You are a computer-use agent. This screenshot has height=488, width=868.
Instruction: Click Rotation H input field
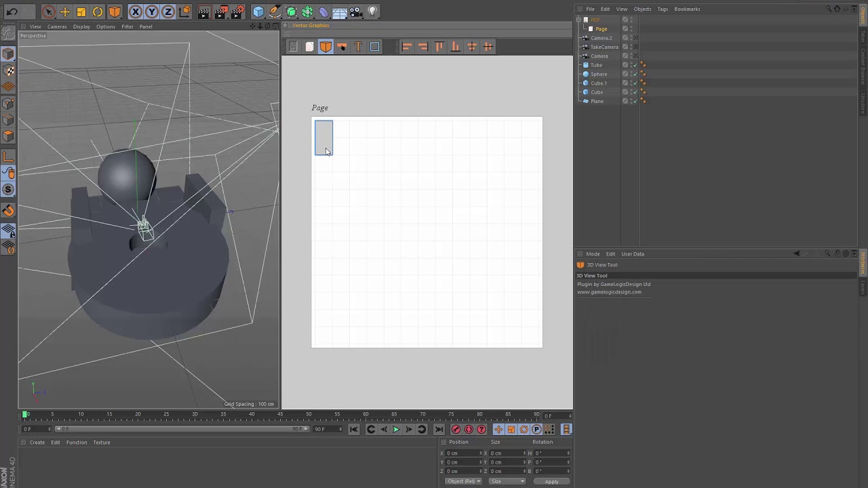pos(552,453)
